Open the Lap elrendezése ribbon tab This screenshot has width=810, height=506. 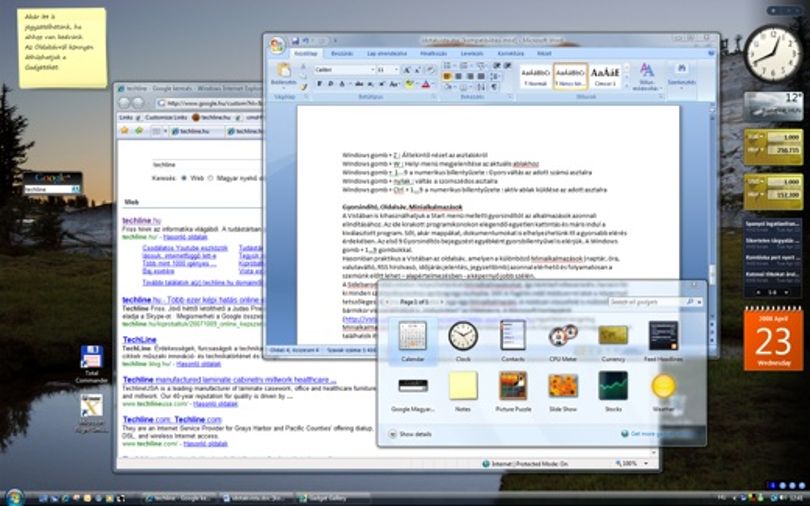[x=387, y=53]
